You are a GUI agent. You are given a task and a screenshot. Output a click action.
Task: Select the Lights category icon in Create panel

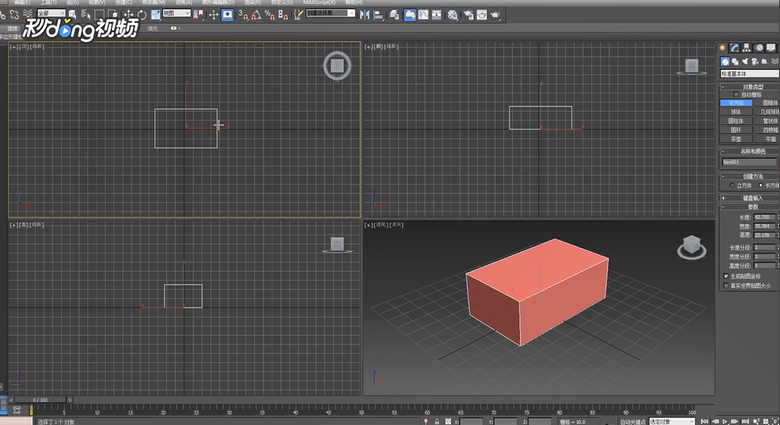[745, 61]
